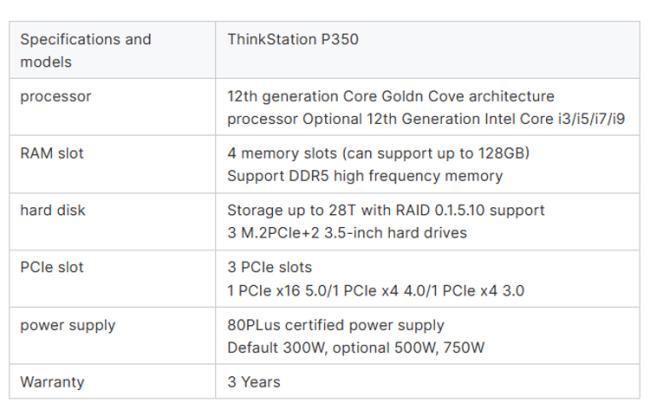Select the "4 memory slots" text line

[x=378, y=153]
